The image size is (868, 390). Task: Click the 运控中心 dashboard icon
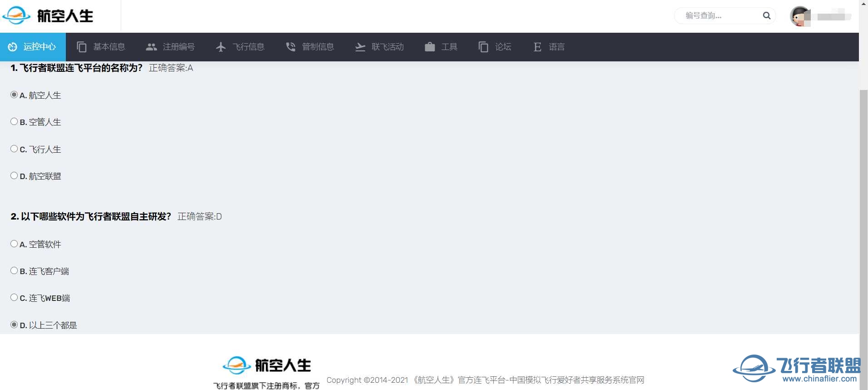click(x=12, y=47)
